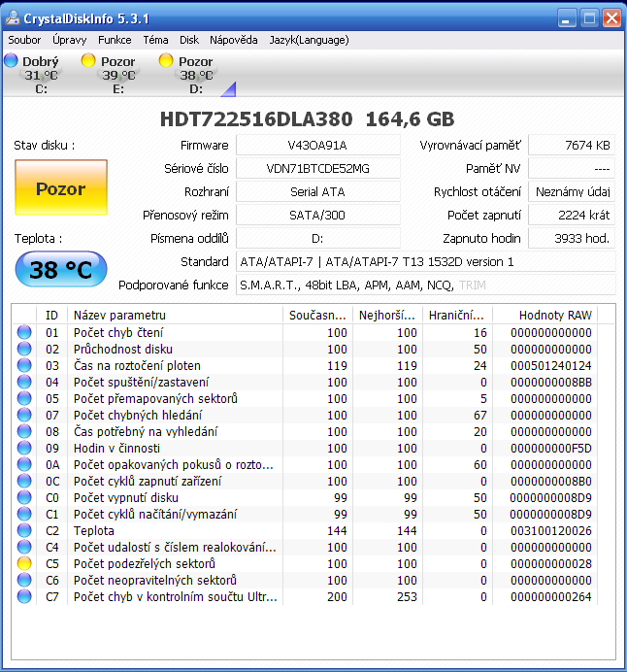
Task: Click the blue status icon for attribute 04
Action: click(24, 383)
